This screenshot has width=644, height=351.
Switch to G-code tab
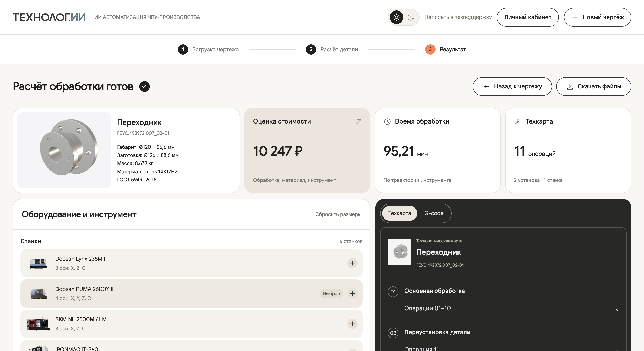[434, 213]
